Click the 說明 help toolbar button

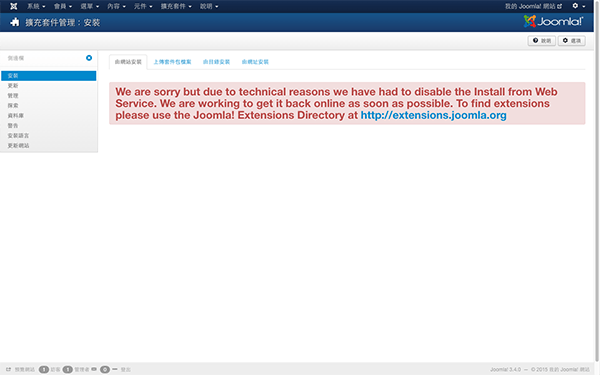point(542,41)
